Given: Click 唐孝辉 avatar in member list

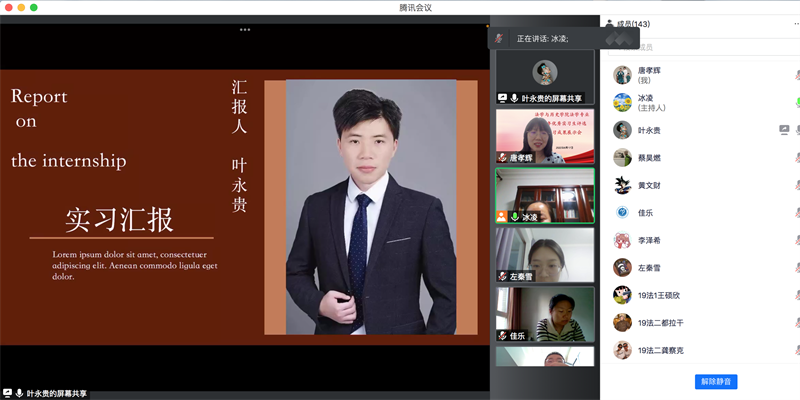Looking at the screenshot, I should [x=622, y=75].
